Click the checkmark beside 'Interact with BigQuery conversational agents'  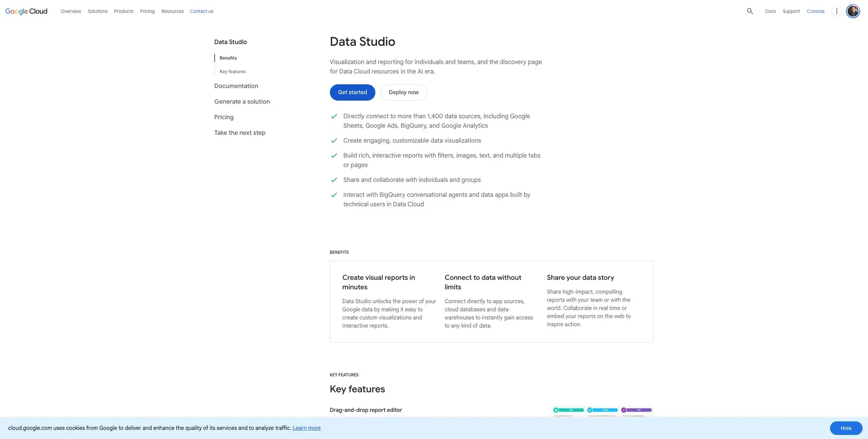click(x=334, y=195)
